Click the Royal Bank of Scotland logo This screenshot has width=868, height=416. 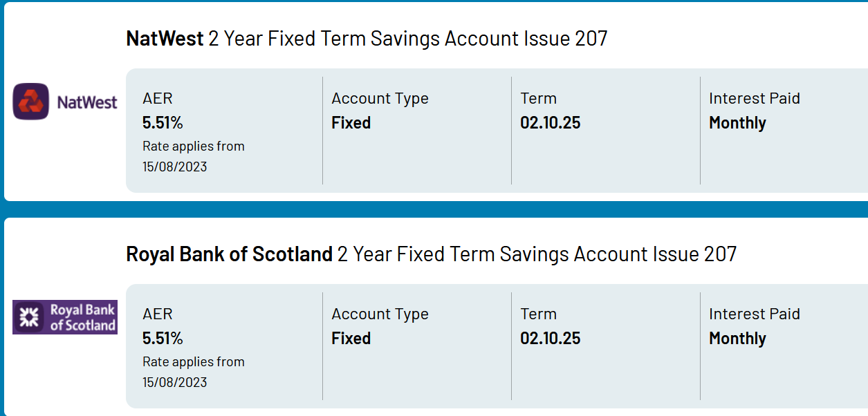[x=65, y=317]
